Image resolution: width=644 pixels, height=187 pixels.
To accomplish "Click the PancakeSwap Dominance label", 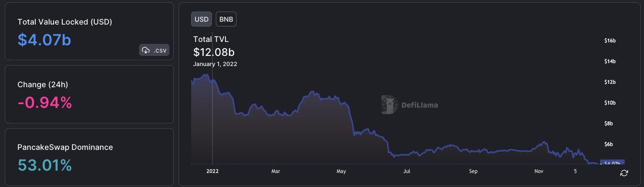I will point(65,147).
